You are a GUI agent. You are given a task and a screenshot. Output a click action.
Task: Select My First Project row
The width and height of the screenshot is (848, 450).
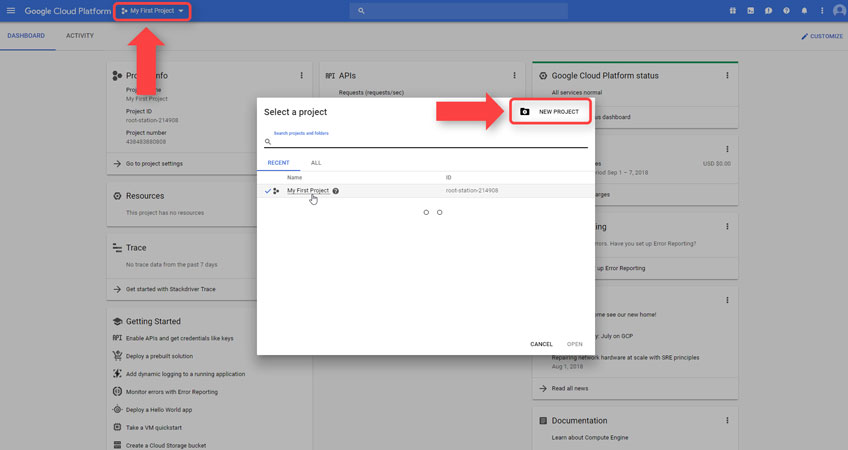[x=426, y=190]
